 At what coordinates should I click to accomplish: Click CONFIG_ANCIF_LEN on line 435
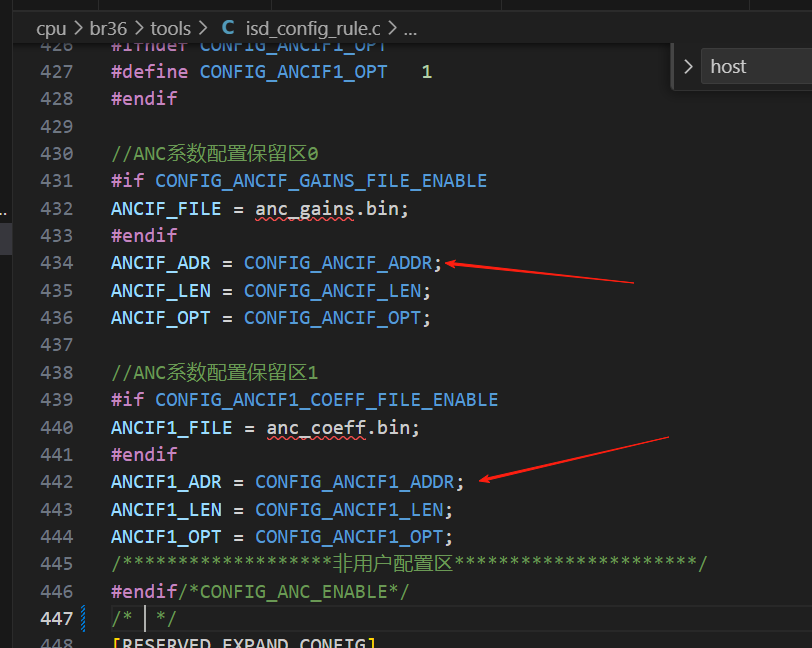click(x=332, y=291)
